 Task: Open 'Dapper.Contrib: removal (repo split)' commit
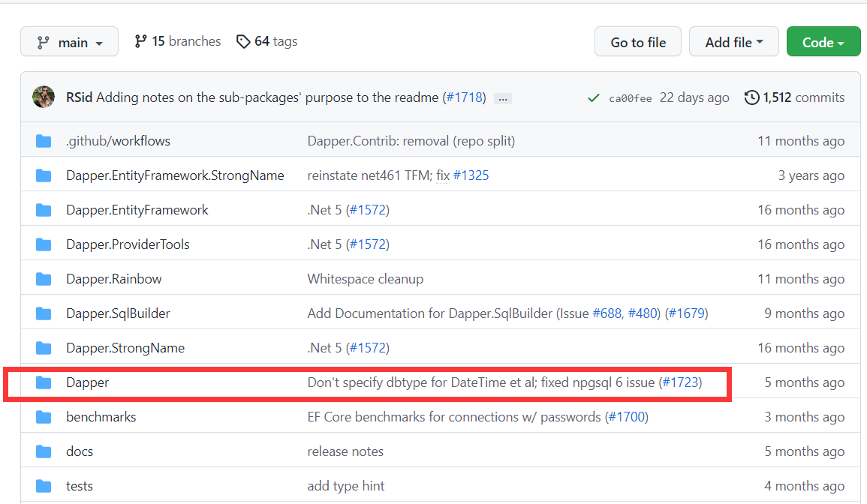click(x=411, y=141)
